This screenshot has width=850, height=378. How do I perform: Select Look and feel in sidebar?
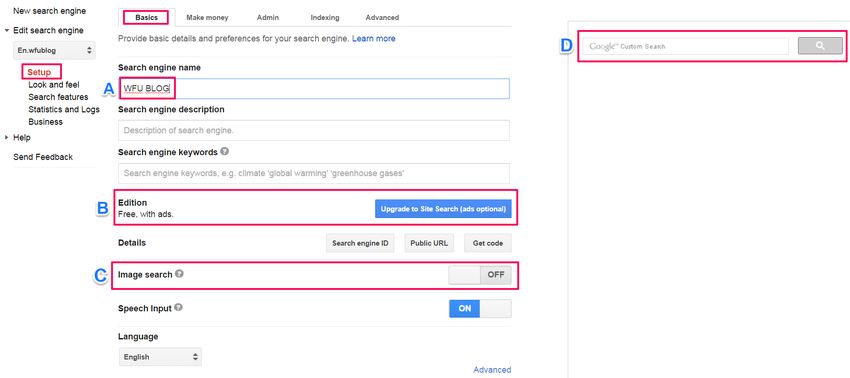coord(54,85)
